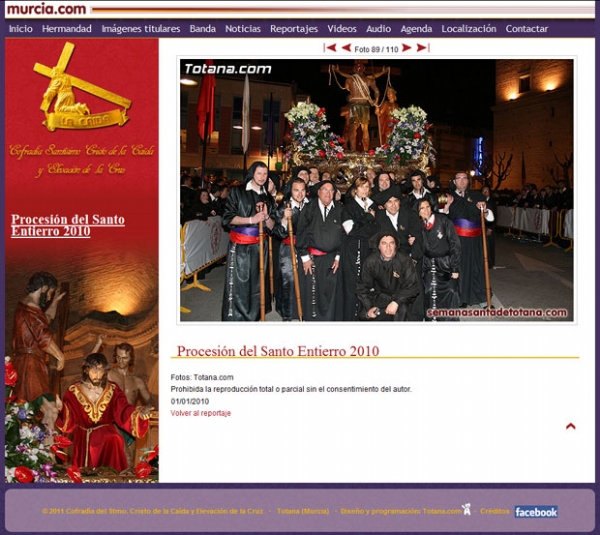Click Diseño y programación: Totana.com link

(x=401, y=511)
